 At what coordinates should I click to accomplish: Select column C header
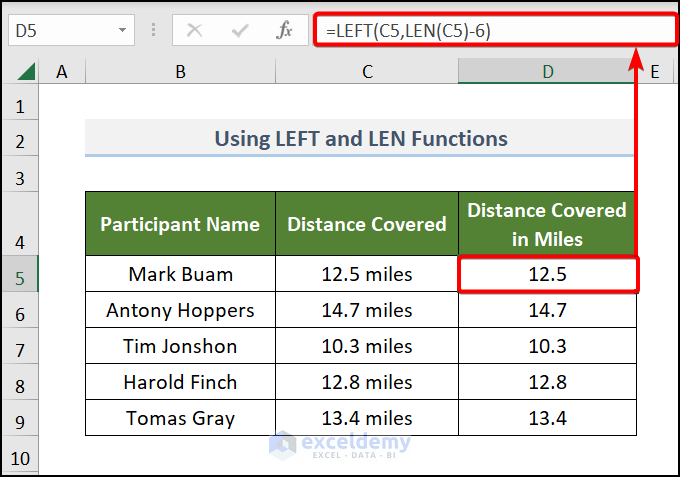tap(367, 72)
